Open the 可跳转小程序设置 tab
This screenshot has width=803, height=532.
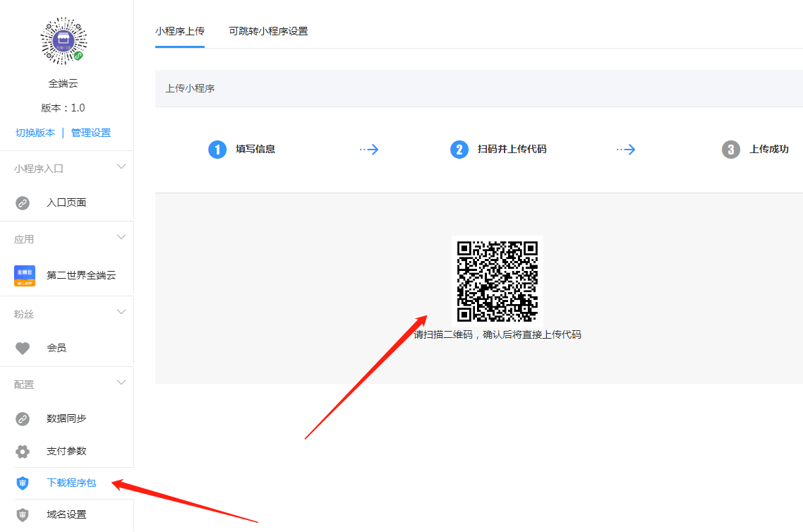(x=268, y=31)
